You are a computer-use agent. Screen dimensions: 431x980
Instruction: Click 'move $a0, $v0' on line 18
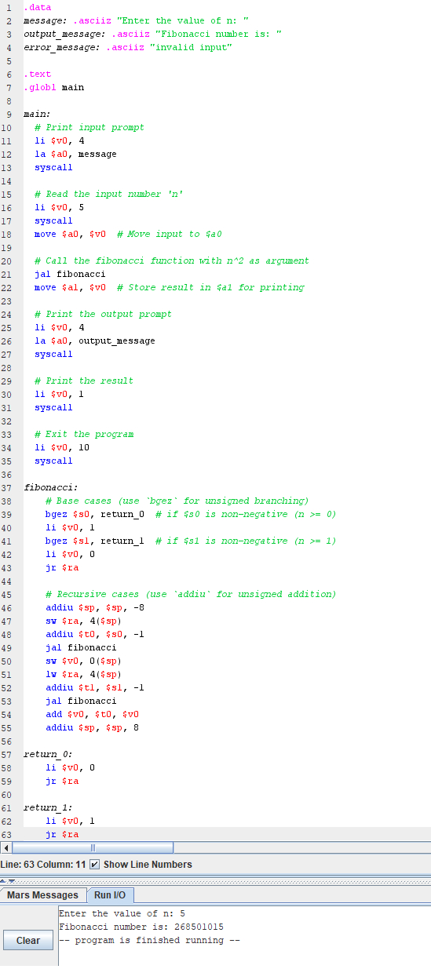coord(70,234)
